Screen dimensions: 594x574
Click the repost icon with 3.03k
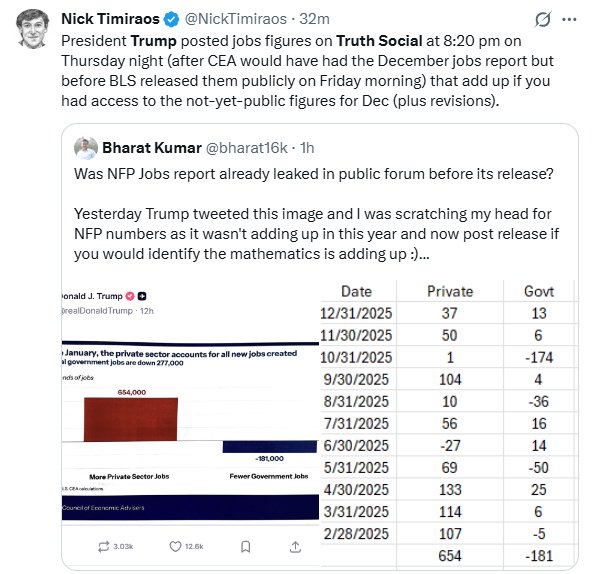(x=103, y=546)
